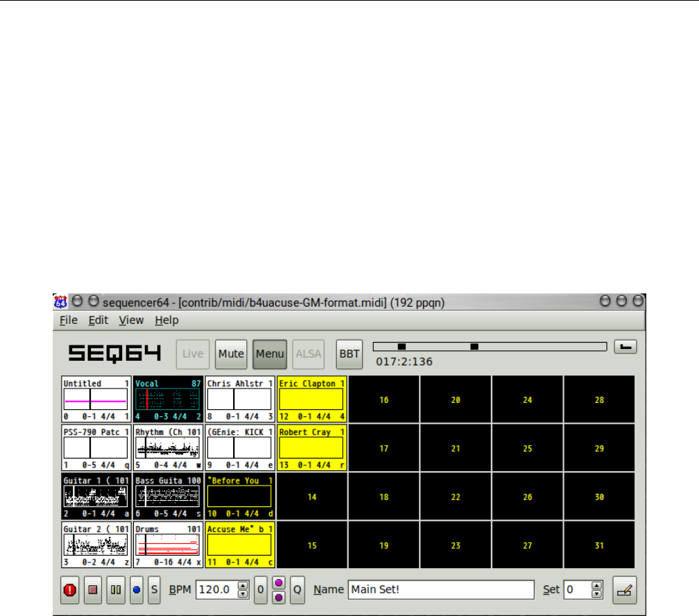Open the Help menu
Image resolution: width=699 pixels, height=616 pixels.
[x=166, y=320]
